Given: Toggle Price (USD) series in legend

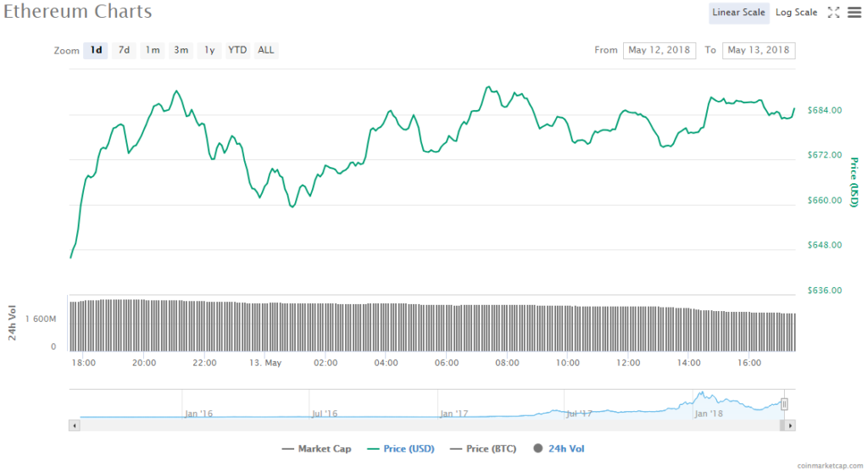Looking at the screenshot, I should (x=401, y=449).
